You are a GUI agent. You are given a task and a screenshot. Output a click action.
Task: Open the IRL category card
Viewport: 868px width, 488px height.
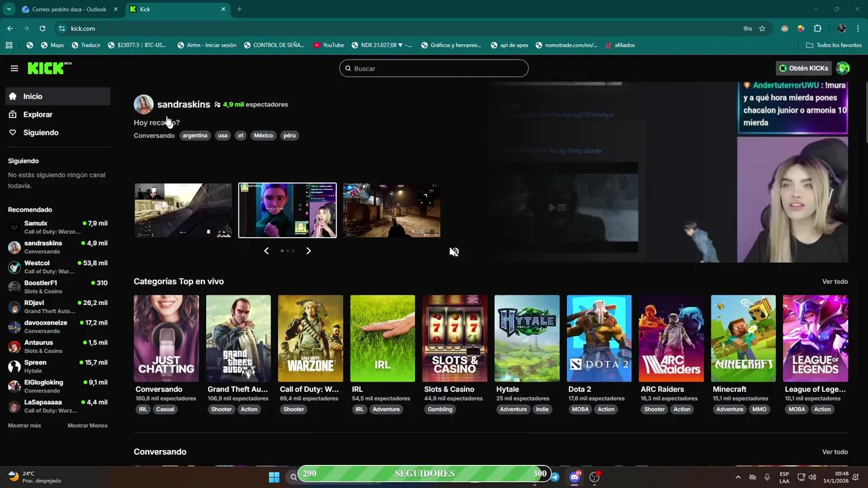(x=382, y=338)
